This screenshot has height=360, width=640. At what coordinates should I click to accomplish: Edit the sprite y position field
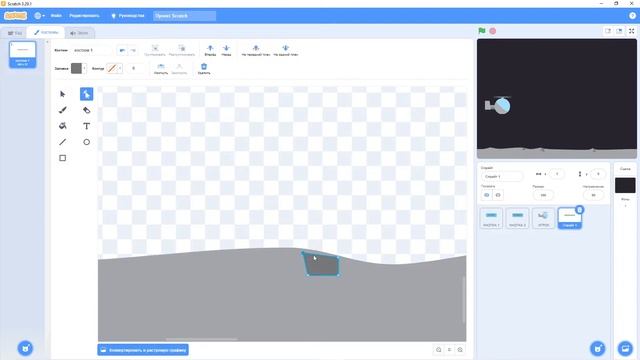(598, 174)
